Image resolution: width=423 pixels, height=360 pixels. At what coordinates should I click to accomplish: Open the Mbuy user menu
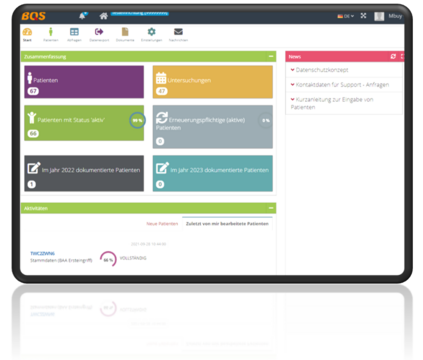click(395, 16)
